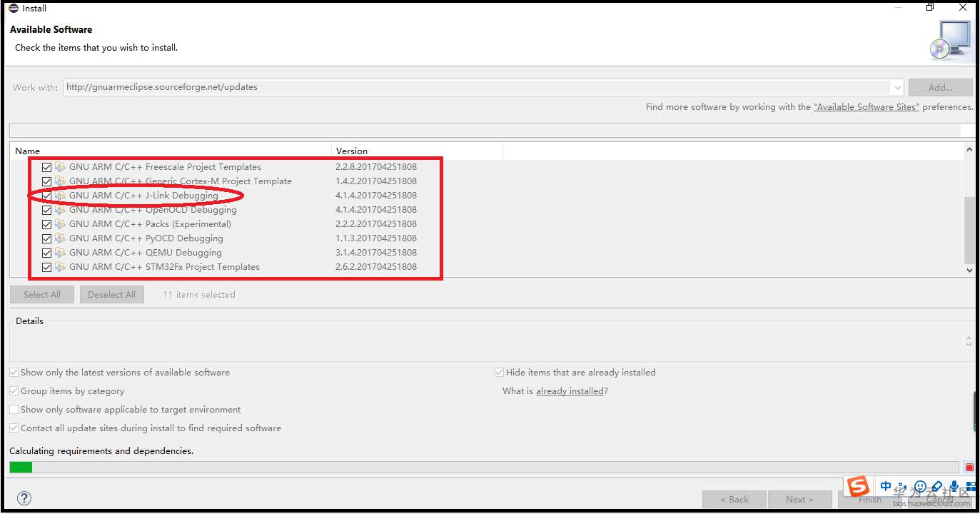Screen dimensions: 980x514
Task: Click the software list scrollbar down arrow
Action: (969, 271)
